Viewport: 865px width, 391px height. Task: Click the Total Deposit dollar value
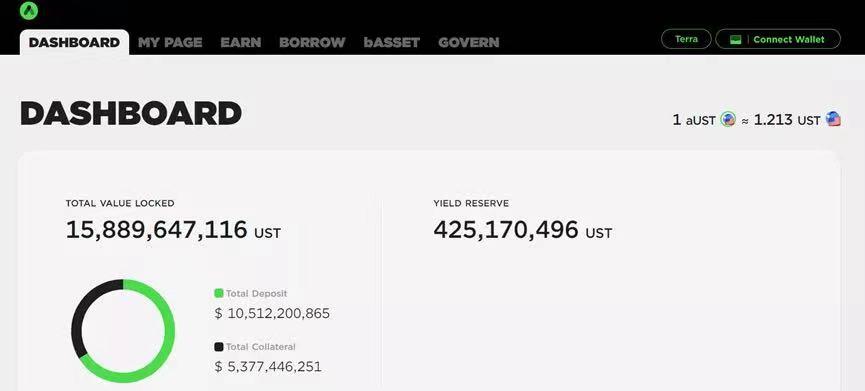[x=272, y=314]
